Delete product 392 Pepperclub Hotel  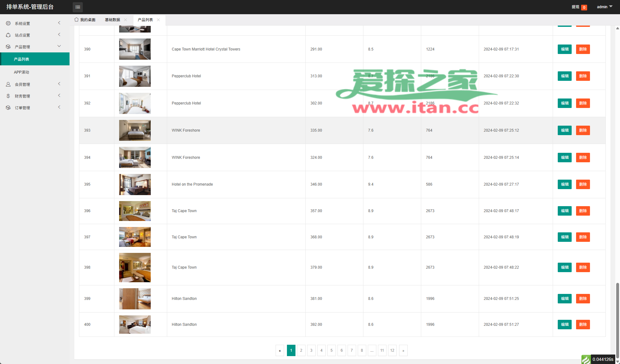coord(583,103)
